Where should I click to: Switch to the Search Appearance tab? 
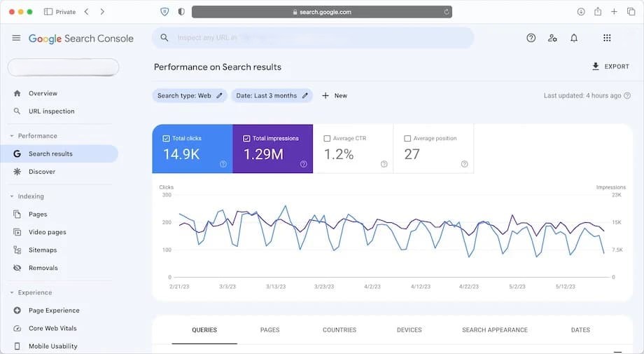pyautogui.click(x=495, y=330)
